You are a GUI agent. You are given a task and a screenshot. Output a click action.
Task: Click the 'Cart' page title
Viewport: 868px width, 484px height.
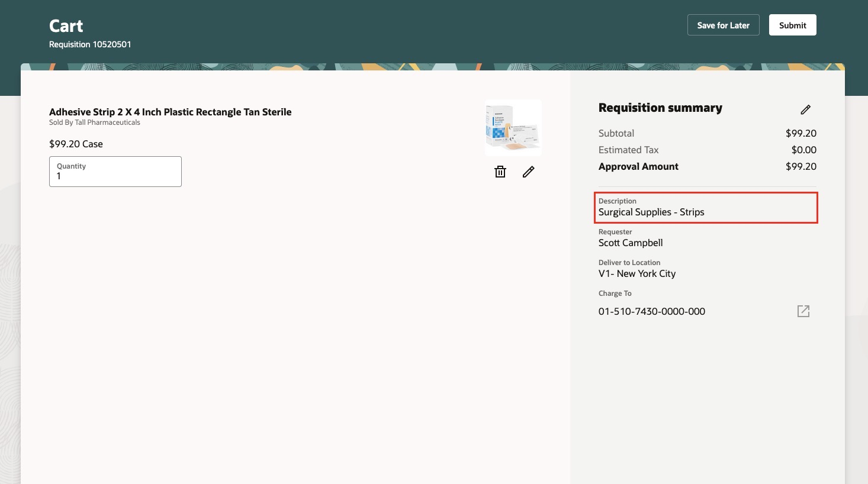[66, 26]
